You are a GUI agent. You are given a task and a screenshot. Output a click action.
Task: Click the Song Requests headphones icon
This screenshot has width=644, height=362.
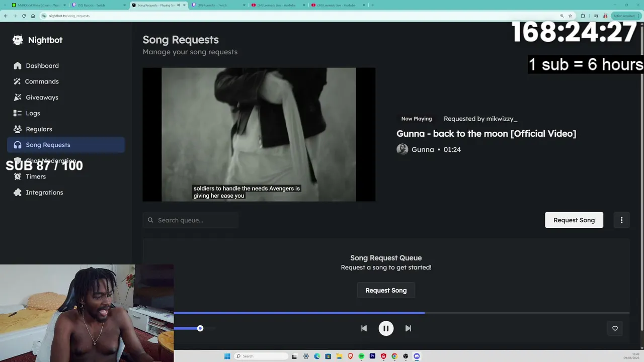pyautogui.click(x=18, y=145)
